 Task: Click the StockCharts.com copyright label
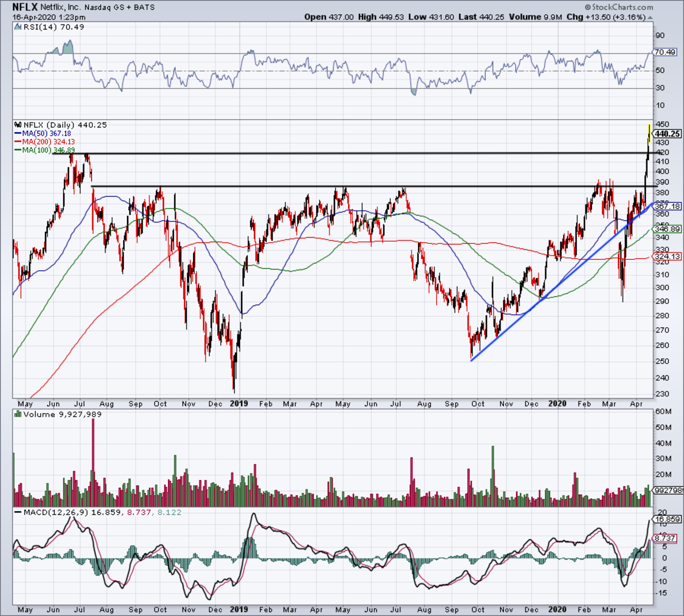619,7
